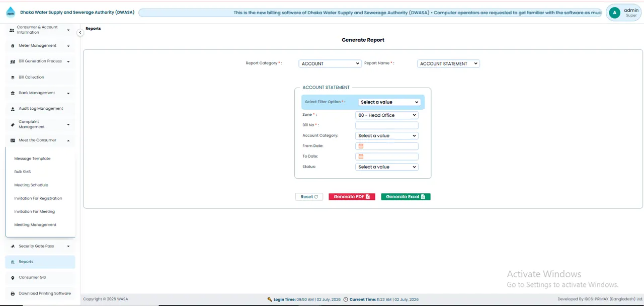Collapse the Meet the Consumer submenu arrow
This screenshot has height=306, width=644.
click(68, 140)
